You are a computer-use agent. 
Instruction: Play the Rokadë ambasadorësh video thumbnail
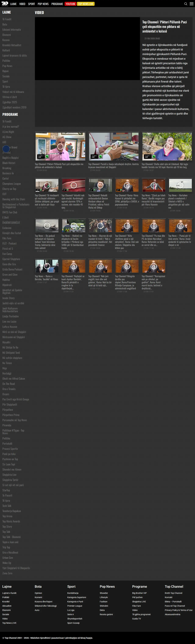click(x=100, y=185)
